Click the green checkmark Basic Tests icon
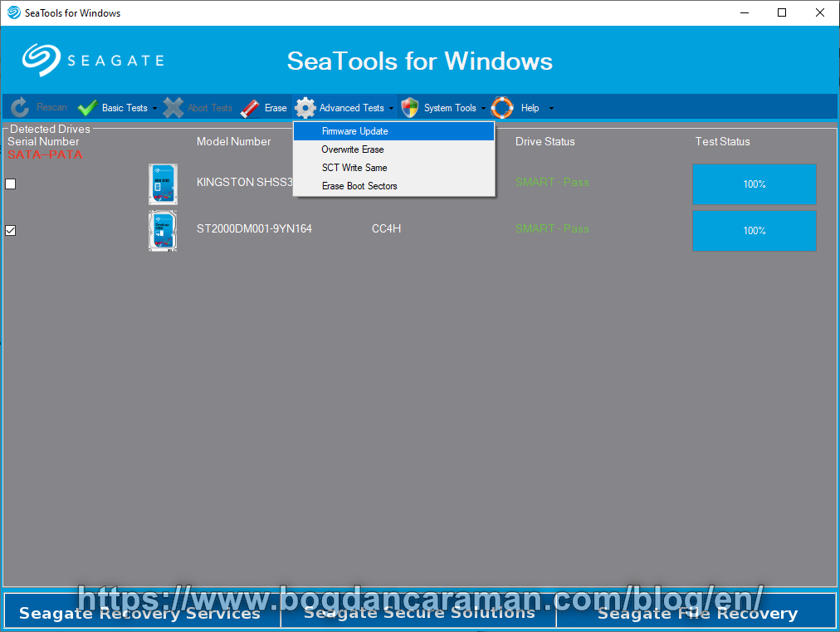840x632 pixels. 87,108
